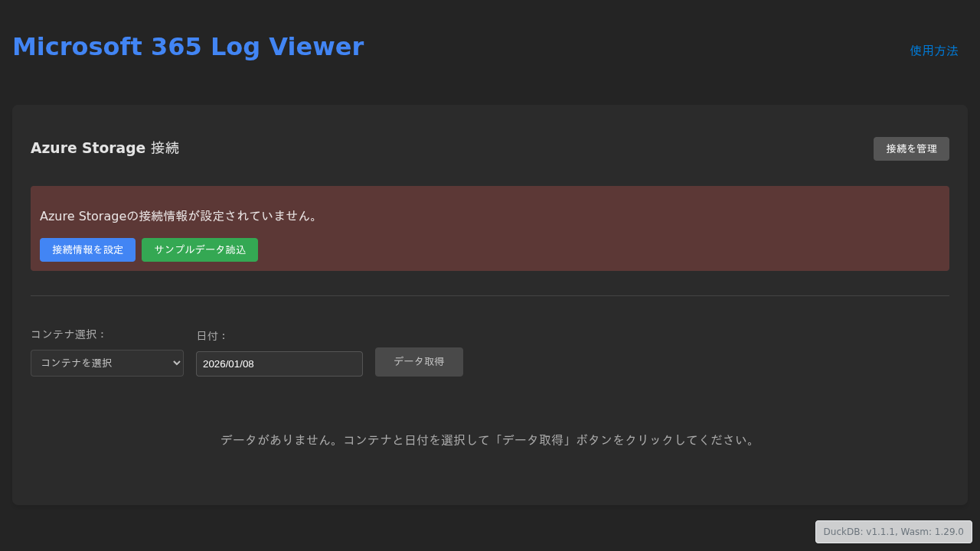This screenshot has width=980, height=551.
Task: Click the Azure Storage 接続 section heading
Action: [104, 148]
